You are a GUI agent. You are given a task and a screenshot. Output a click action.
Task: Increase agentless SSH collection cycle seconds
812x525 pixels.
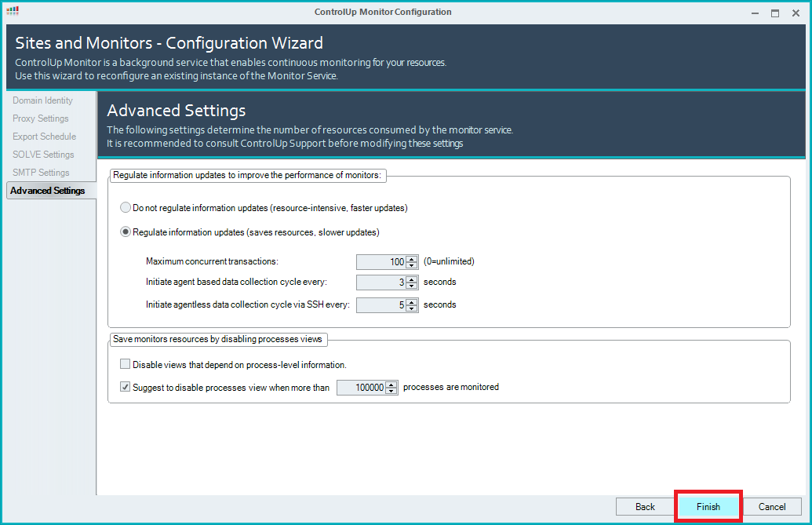pos(411,301)
